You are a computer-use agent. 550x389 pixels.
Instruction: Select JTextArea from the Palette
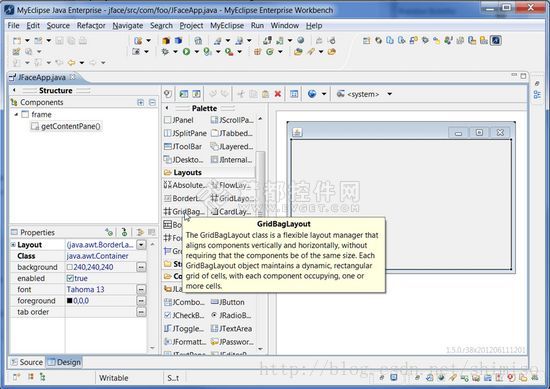(x=232, y=329)
